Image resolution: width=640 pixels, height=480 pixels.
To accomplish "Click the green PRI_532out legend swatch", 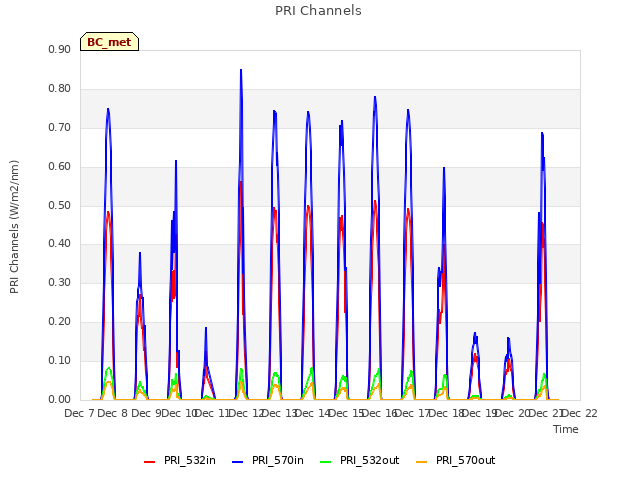I will pos(326,462).
